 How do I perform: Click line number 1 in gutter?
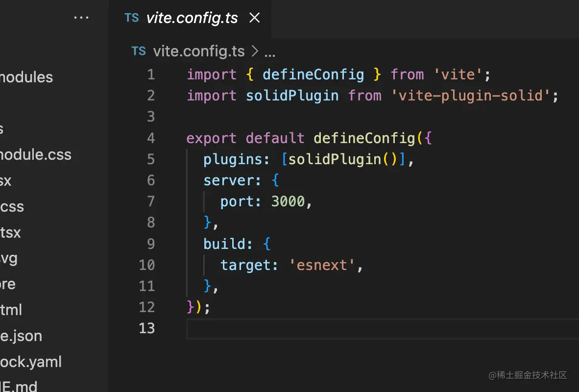pos(151,74)
